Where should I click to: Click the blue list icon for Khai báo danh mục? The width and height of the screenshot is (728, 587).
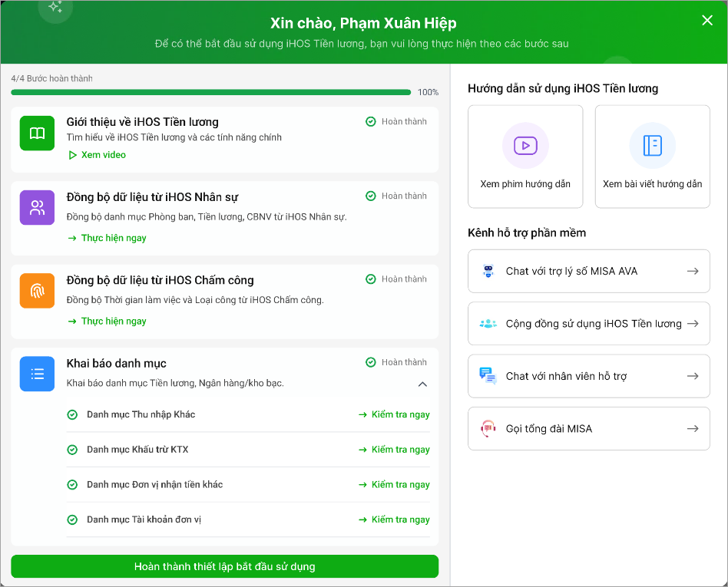point(37,374)
